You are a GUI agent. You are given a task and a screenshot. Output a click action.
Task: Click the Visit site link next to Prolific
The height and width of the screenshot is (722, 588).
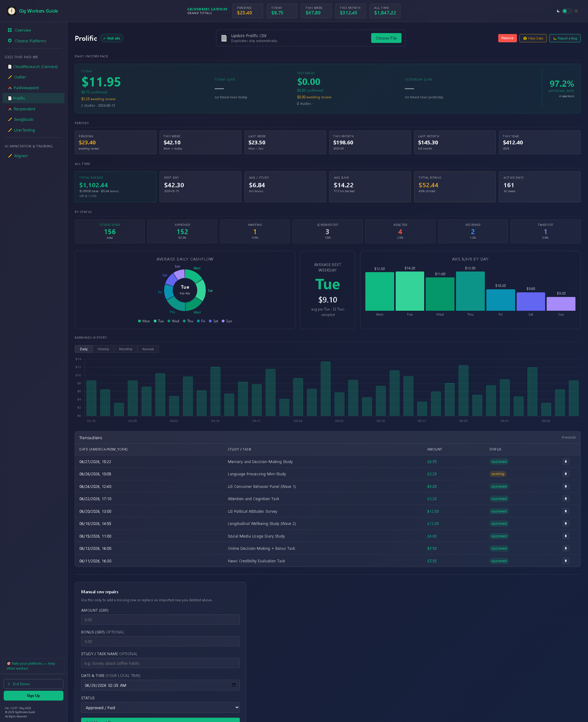coord(112,38)
